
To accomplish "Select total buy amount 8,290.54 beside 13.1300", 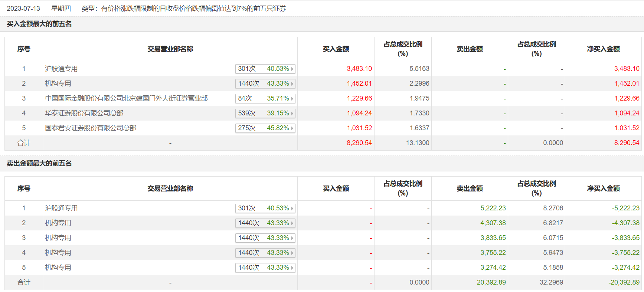I will tap(359, 143).
